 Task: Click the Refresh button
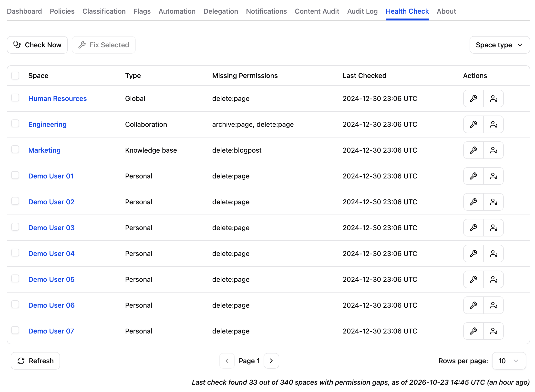pos(35,361)
